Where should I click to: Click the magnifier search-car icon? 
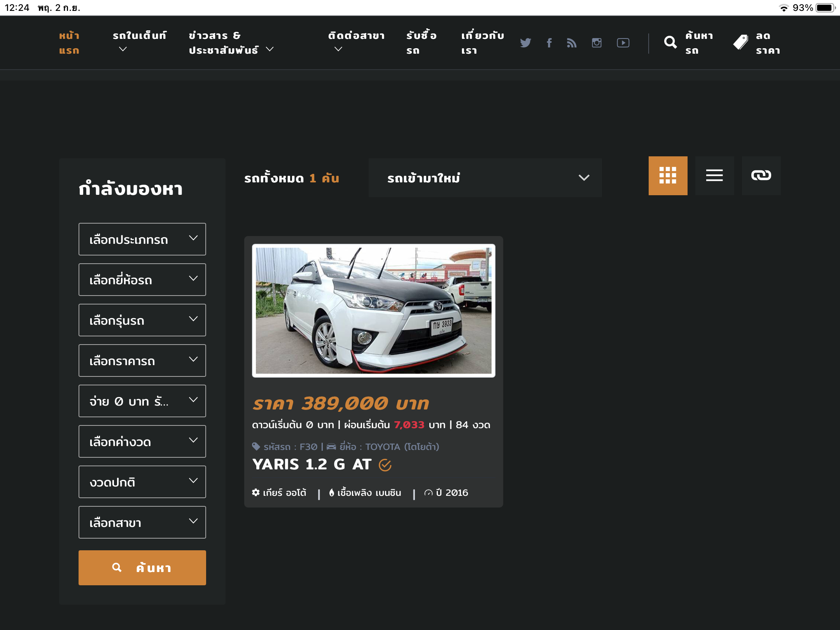(x=670, y=42)
